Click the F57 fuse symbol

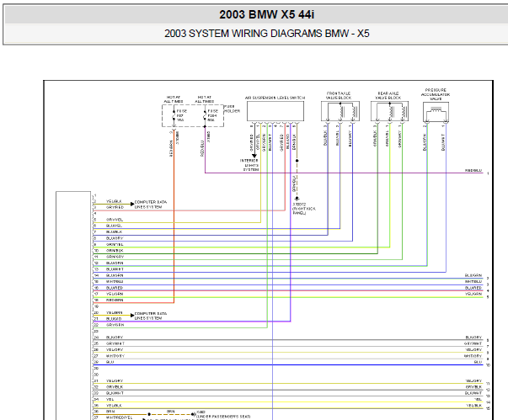(x=174, y=115)
